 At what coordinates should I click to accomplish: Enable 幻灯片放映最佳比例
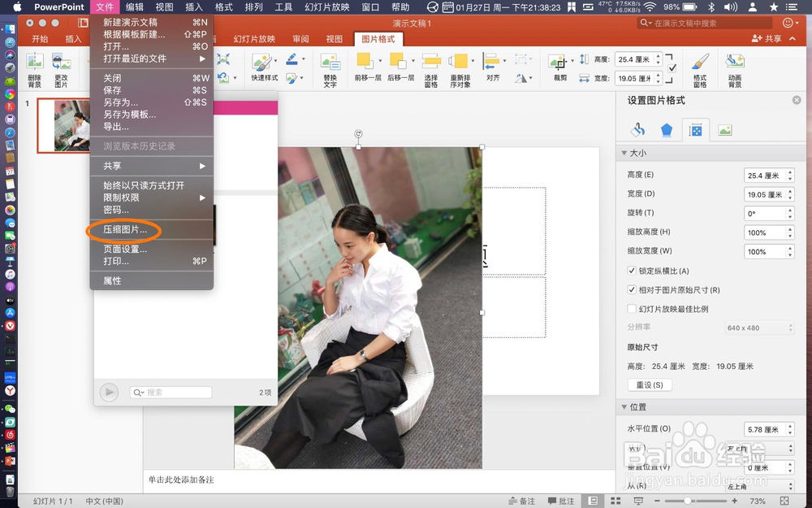click(632, 308)
